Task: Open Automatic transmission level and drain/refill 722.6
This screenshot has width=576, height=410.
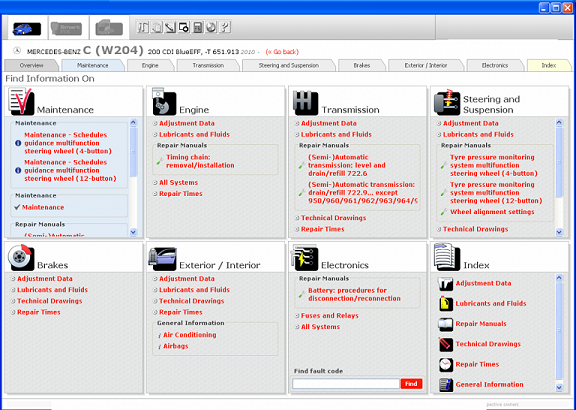Action: coord(347,165)
